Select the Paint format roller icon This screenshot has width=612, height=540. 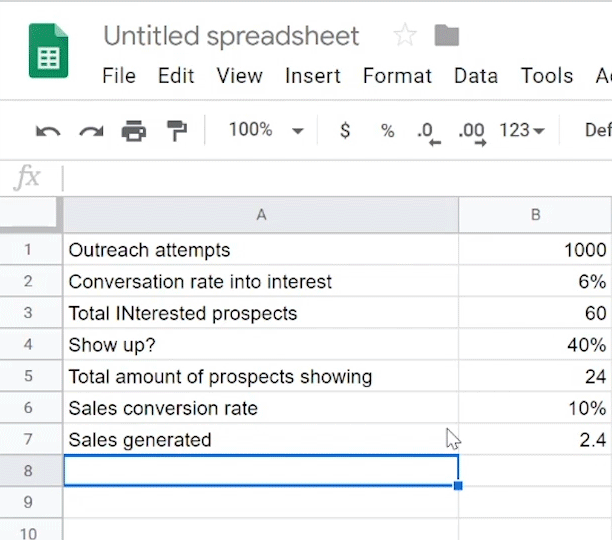[176, 131]
